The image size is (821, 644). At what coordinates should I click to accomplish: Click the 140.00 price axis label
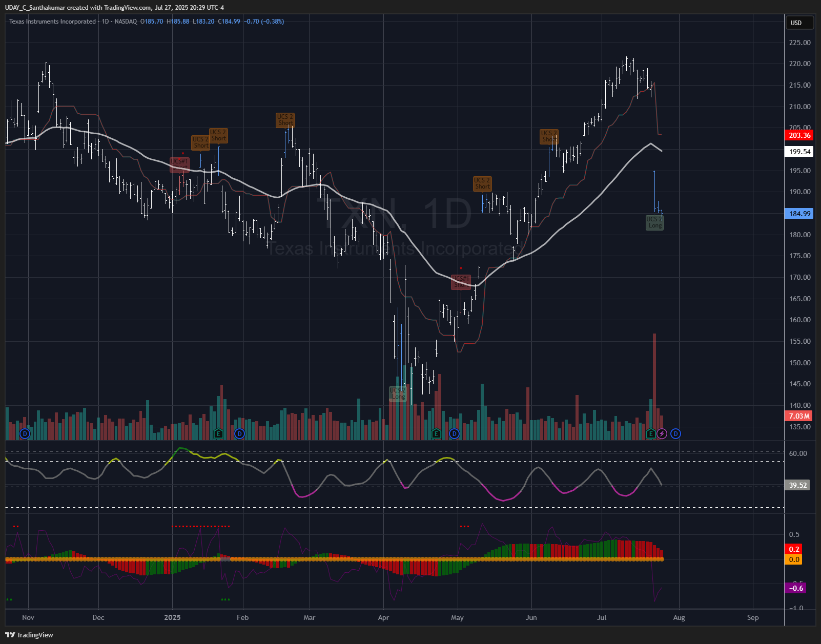(799, 405)
